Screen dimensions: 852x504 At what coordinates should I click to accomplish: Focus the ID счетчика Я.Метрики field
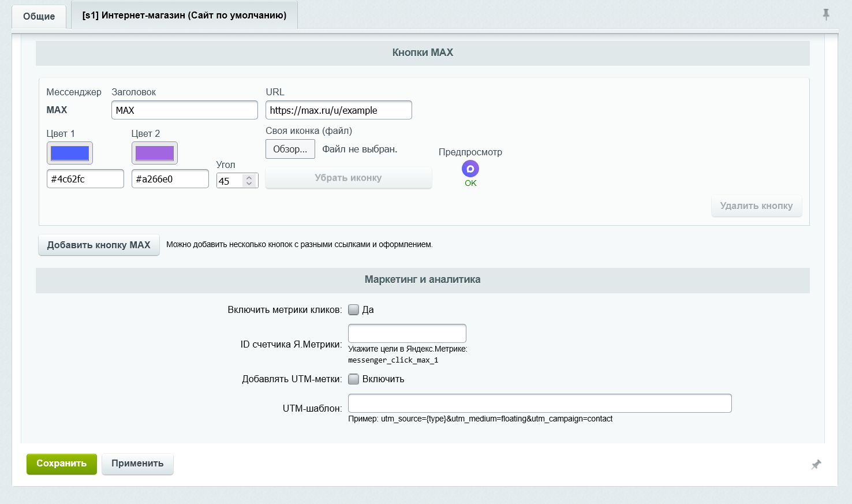click(407, 333)
